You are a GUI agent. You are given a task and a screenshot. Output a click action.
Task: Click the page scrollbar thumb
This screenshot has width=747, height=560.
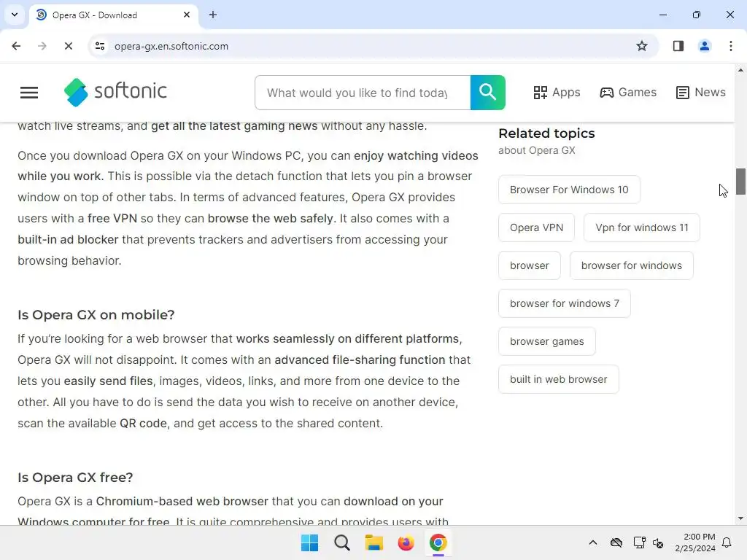tap(740, 182)
